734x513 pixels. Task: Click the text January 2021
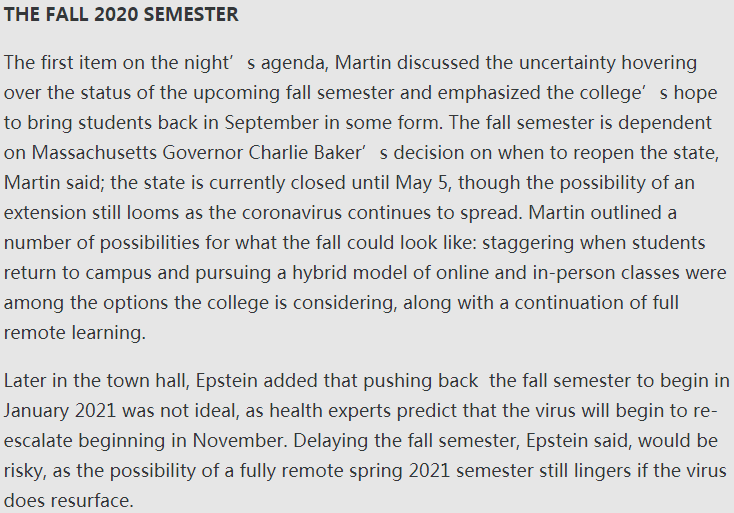(x=64, y=409)
